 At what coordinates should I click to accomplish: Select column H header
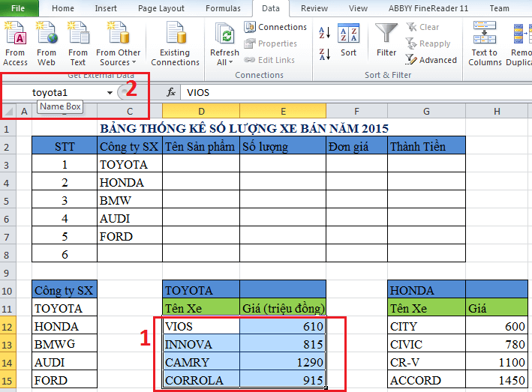click(497, 111)
